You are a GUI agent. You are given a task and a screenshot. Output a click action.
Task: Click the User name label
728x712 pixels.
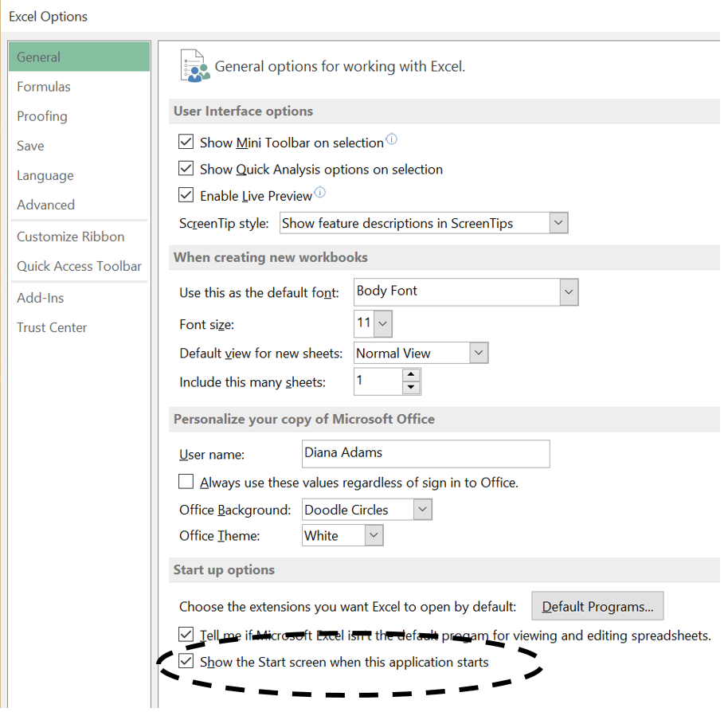click(212, 455)
